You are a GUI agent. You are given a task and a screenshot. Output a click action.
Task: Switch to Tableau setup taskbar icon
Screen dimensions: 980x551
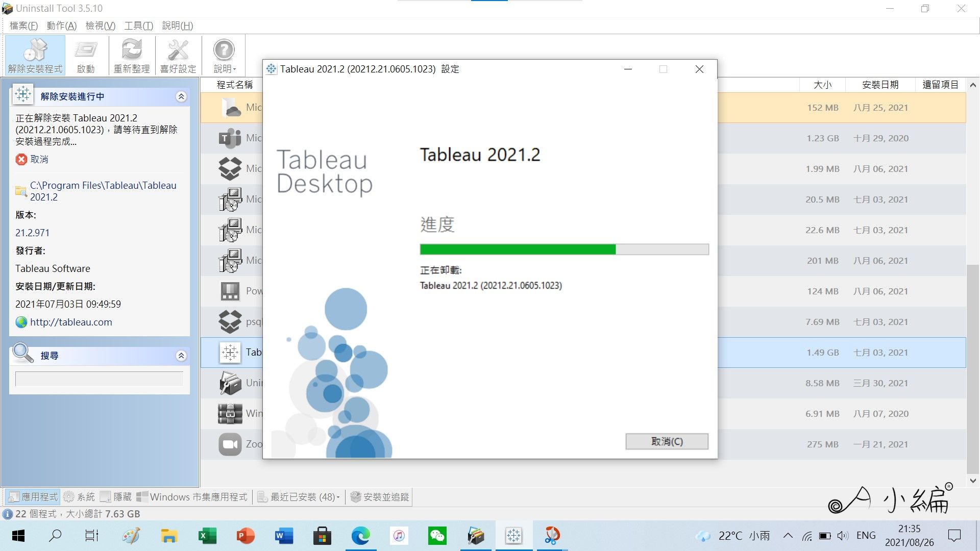coord(513,536)
